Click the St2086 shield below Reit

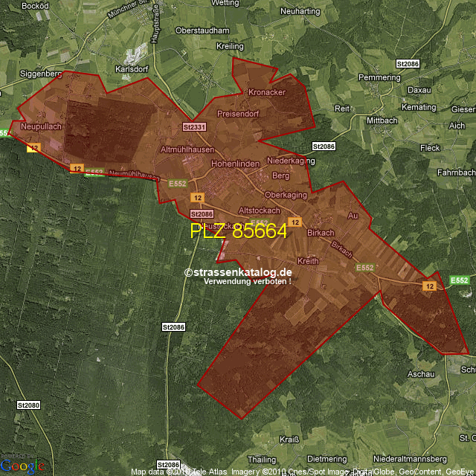click(324, 147)
